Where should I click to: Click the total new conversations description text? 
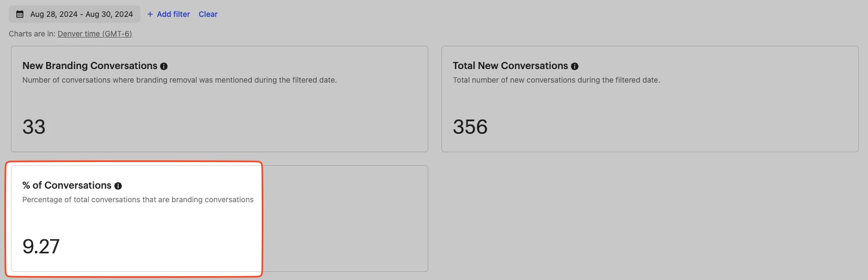(556, 80)
